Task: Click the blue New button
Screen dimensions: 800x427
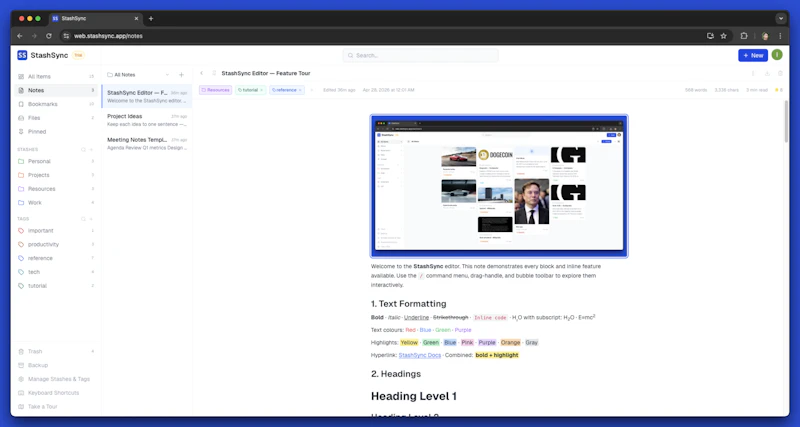Action: pyautogui.click(x=753, y=55)
